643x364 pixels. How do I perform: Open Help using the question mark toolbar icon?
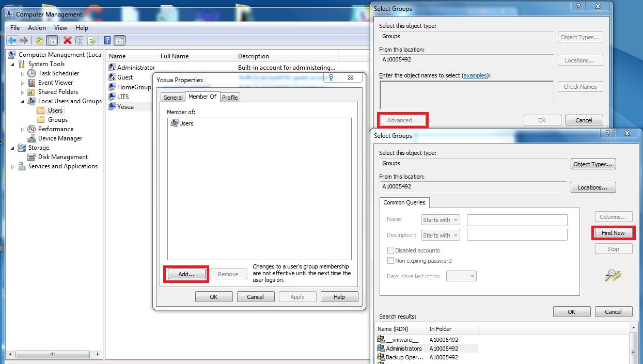point(107,40)
